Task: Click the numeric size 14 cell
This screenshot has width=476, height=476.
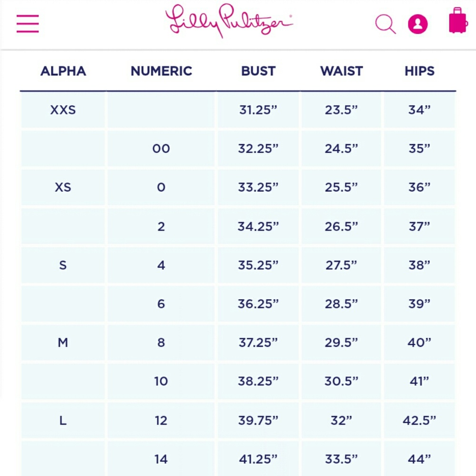Action: pos(161,459)
